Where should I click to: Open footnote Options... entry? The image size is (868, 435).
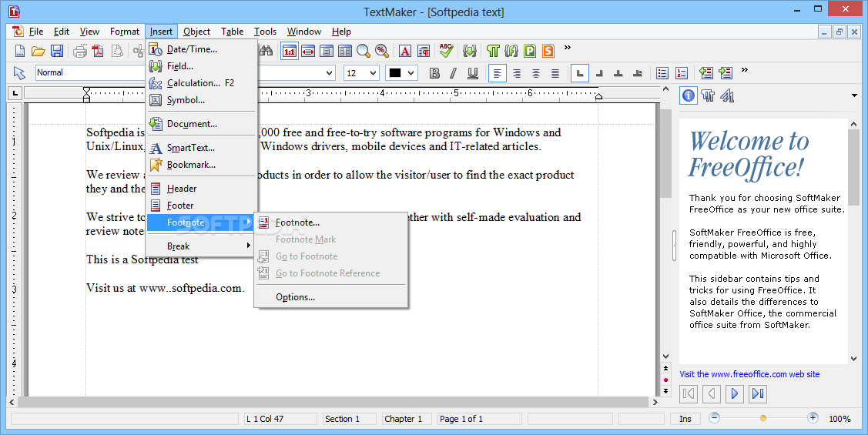click(x=330, y=297)
